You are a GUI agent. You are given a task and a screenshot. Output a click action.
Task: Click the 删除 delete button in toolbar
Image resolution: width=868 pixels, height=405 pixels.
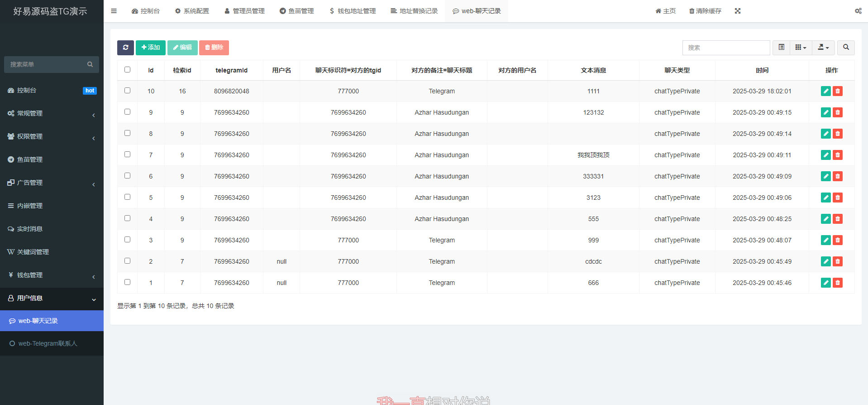point(214,48)
